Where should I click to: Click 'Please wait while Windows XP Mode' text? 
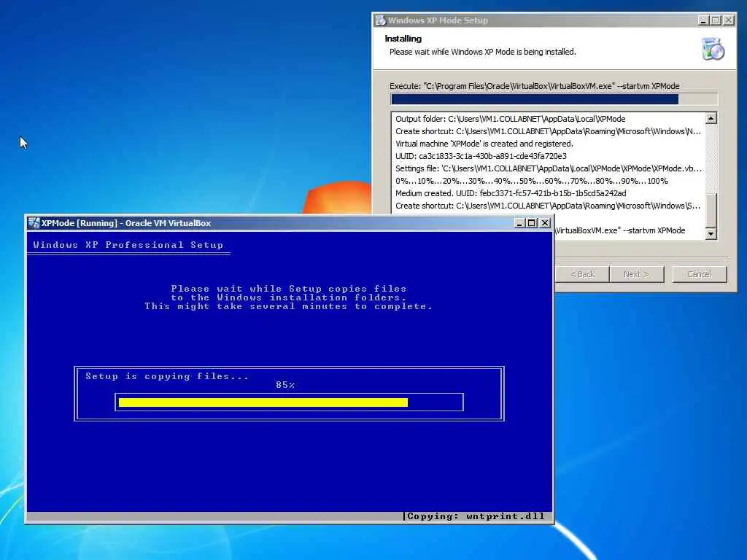[483, 52]
